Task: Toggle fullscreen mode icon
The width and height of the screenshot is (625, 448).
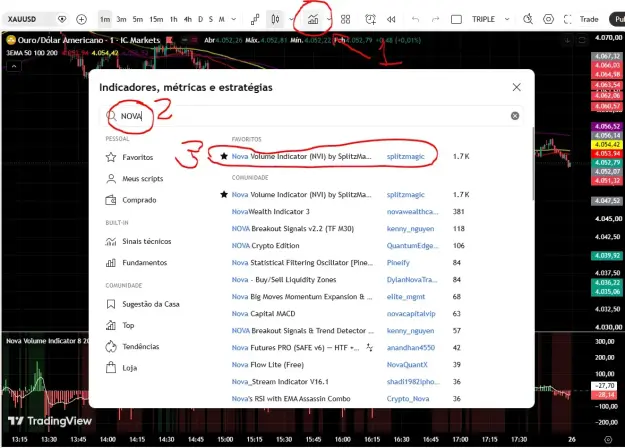Action: tap(568, 19)
